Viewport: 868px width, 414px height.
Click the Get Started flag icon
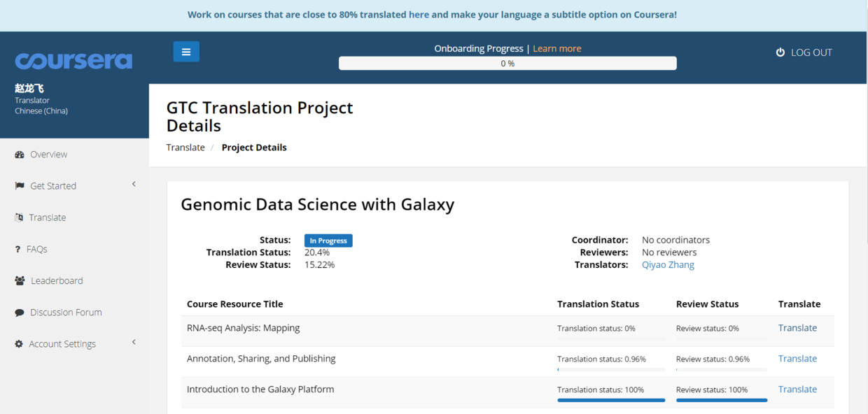pos(20,186)
